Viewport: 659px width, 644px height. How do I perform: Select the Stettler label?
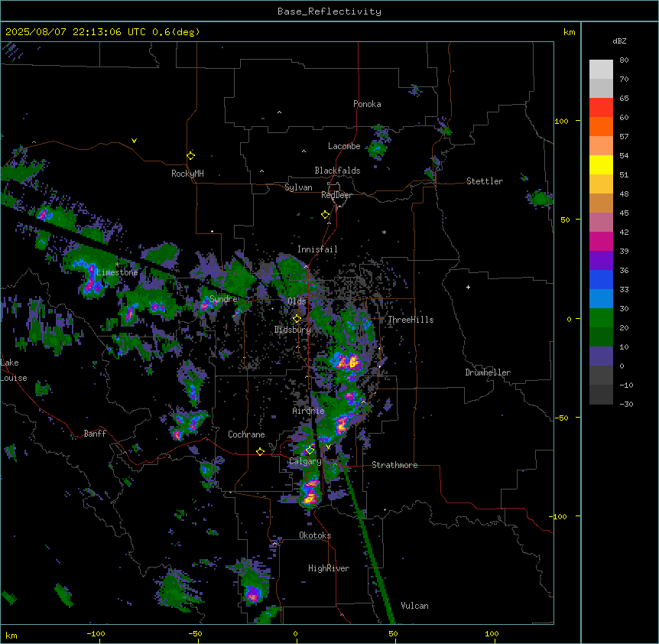tap(485, 181)
